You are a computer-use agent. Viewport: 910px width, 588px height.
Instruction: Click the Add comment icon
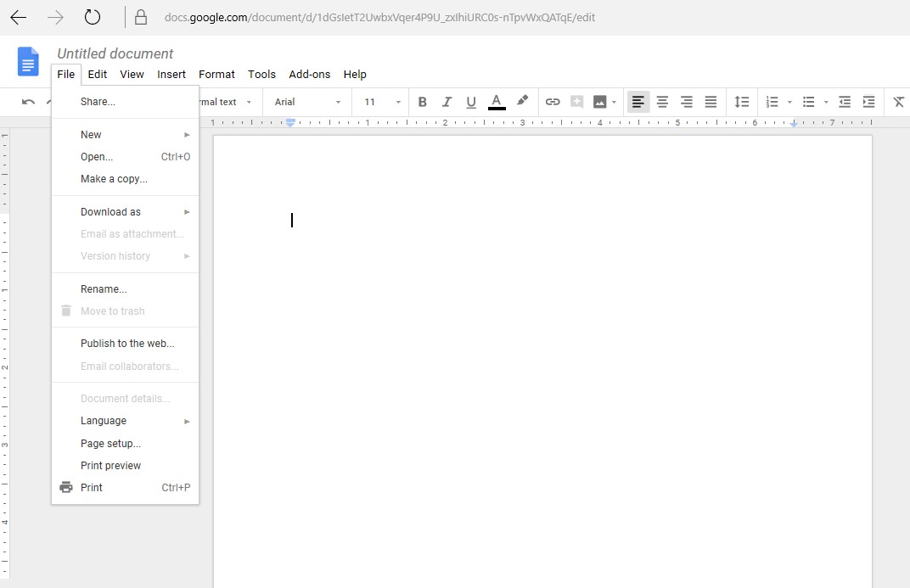576,102
